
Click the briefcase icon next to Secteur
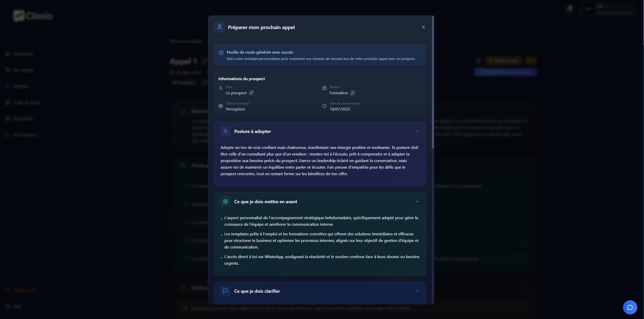coord(324,88)
